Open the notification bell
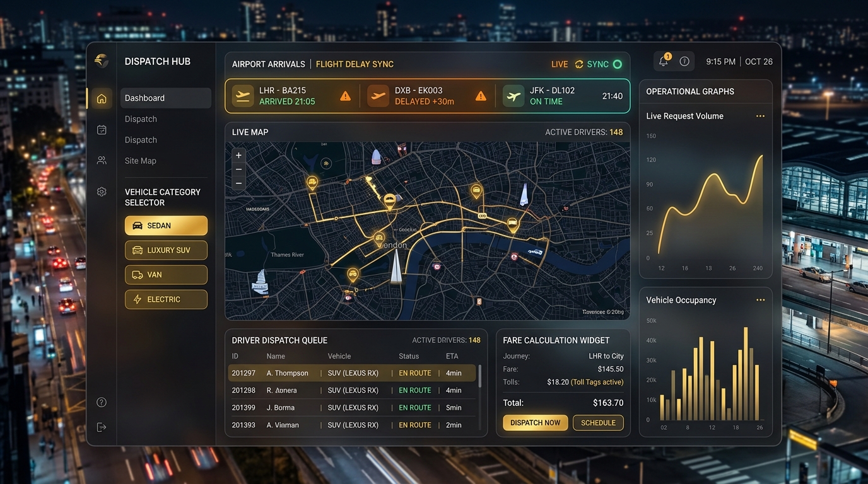868x484 pixels. coord(664,61)
